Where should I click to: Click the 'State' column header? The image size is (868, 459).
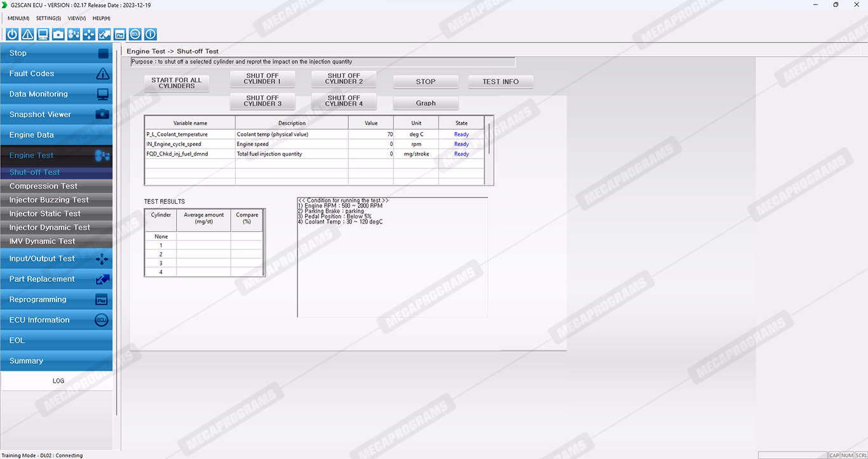coord(461,123)
